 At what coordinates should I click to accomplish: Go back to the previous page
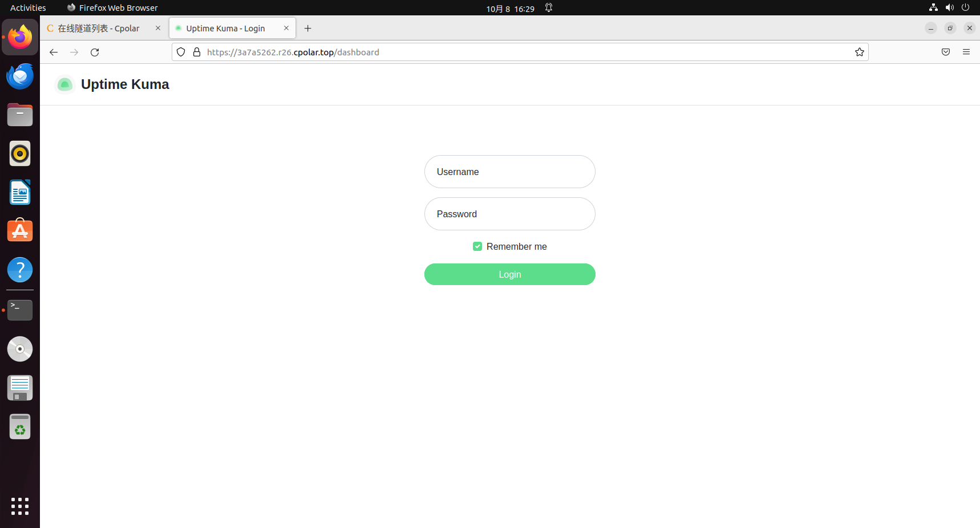54,52
